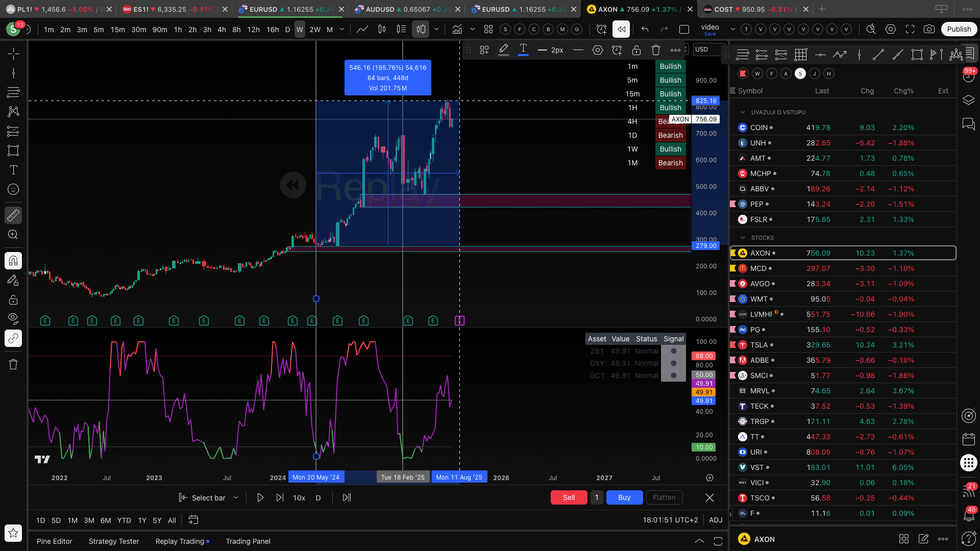Take a chart snapshot with the camera icon

[929, 29]
